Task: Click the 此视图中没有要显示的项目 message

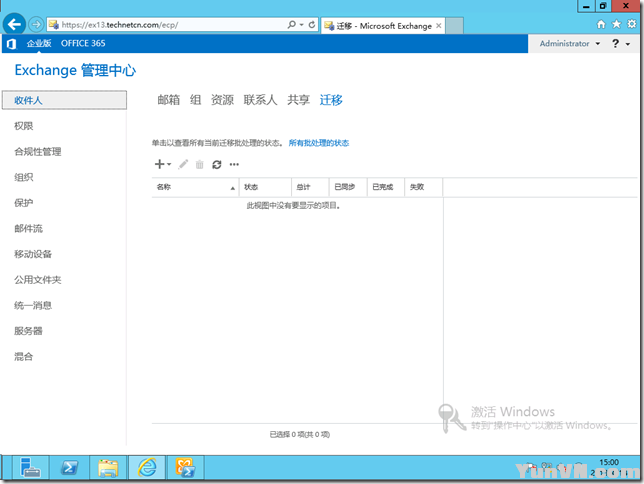Action: click(294, 205)
